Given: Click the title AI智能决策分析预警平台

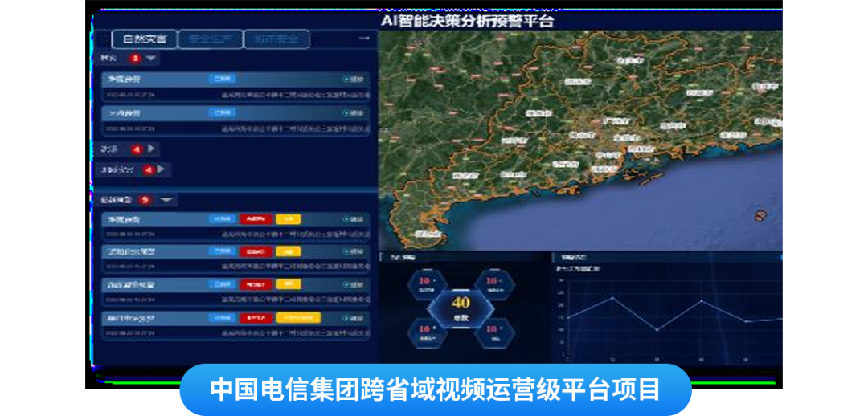Looking at the screenshot, I should [x=467, y=22].
